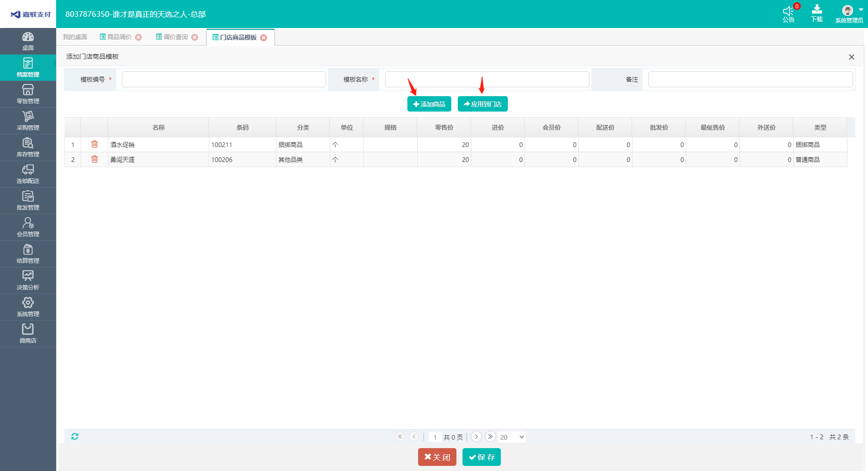Open the 桌面 sidebar icon

point(28,42)
